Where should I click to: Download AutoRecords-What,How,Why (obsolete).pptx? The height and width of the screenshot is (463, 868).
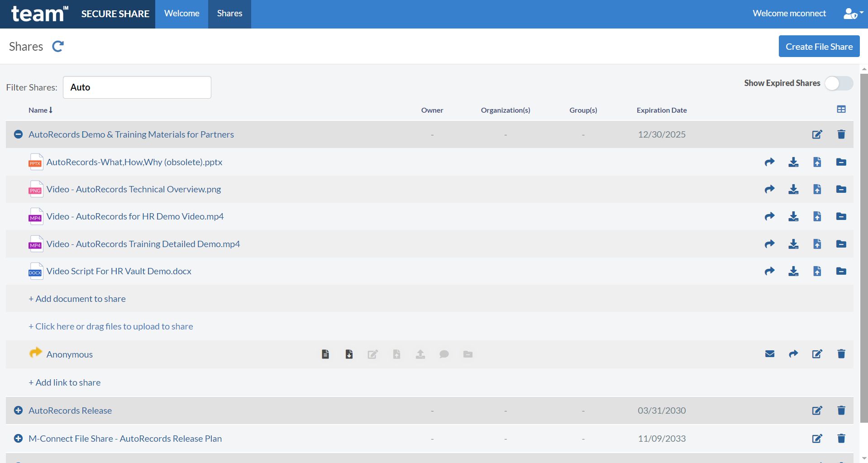click(x=793, y=162)
